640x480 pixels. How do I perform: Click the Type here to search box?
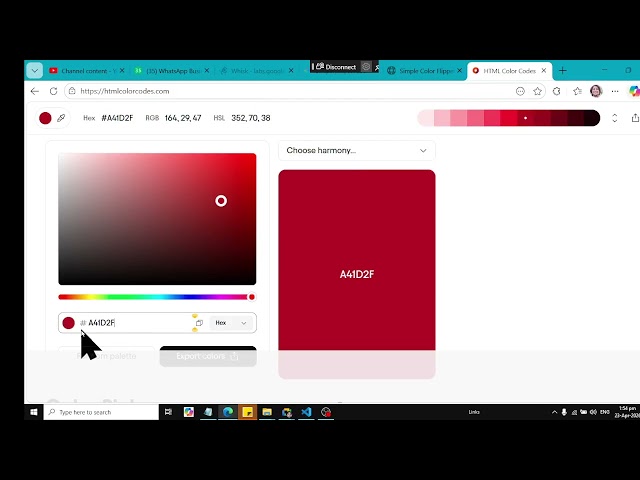pyautogui.click(x=101, y=412)
